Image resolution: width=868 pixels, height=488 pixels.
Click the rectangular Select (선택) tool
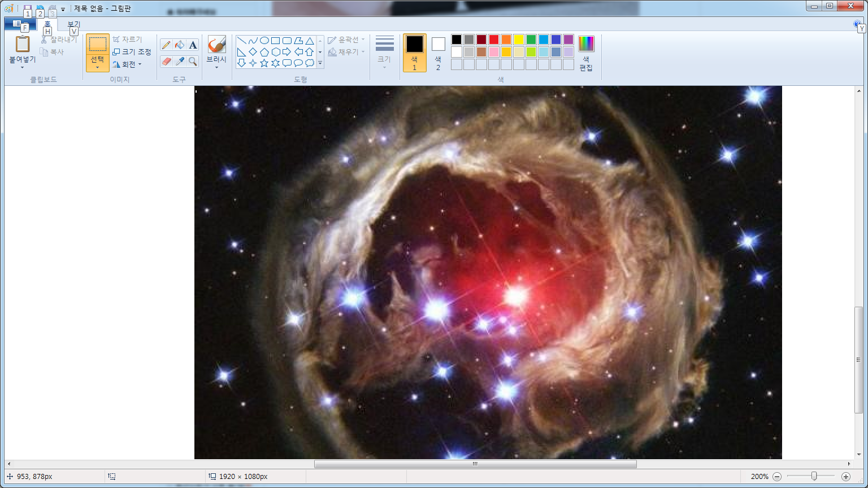pos(98,45)
